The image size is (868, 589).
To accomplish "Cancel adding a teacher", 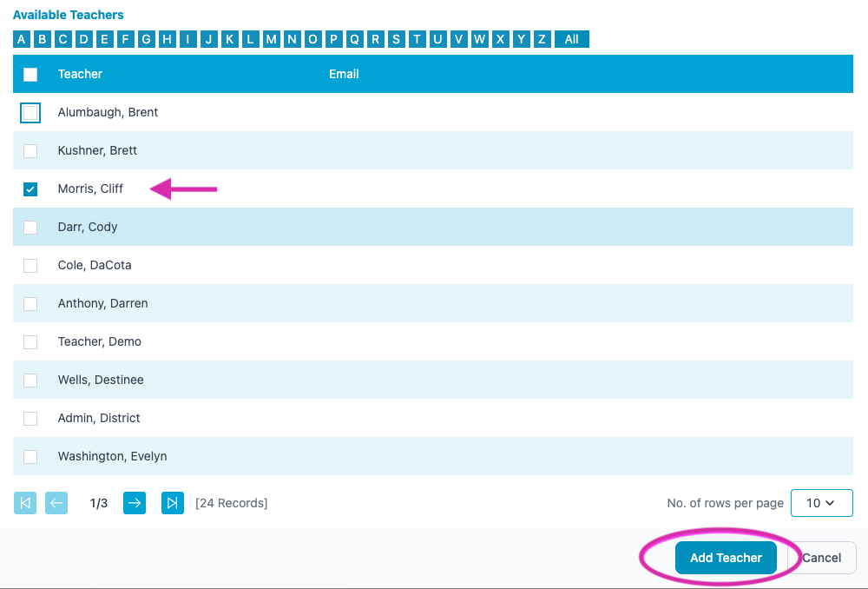I will pyautogui.click(x=821, y=558).
